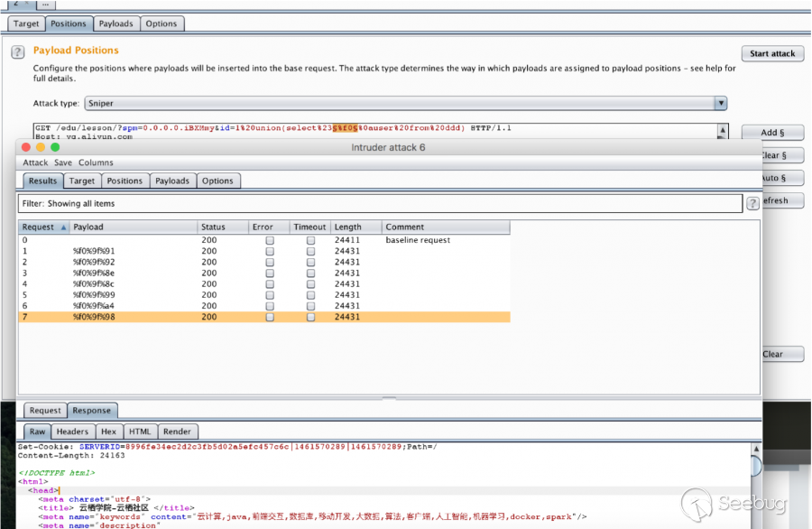Switch to the Render view tab
Image resolution: width=812 pixels, height=529 pixels.
coord(177,432)
